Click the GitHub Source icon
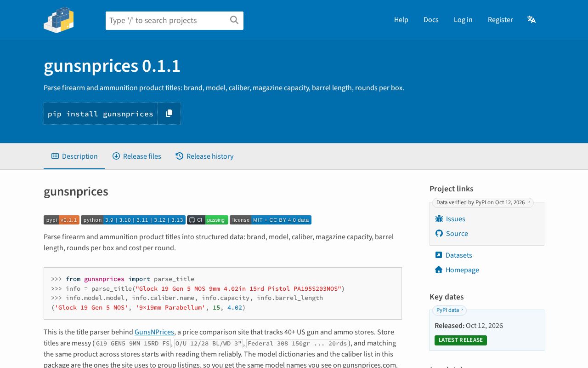 (x=439, y=234)
